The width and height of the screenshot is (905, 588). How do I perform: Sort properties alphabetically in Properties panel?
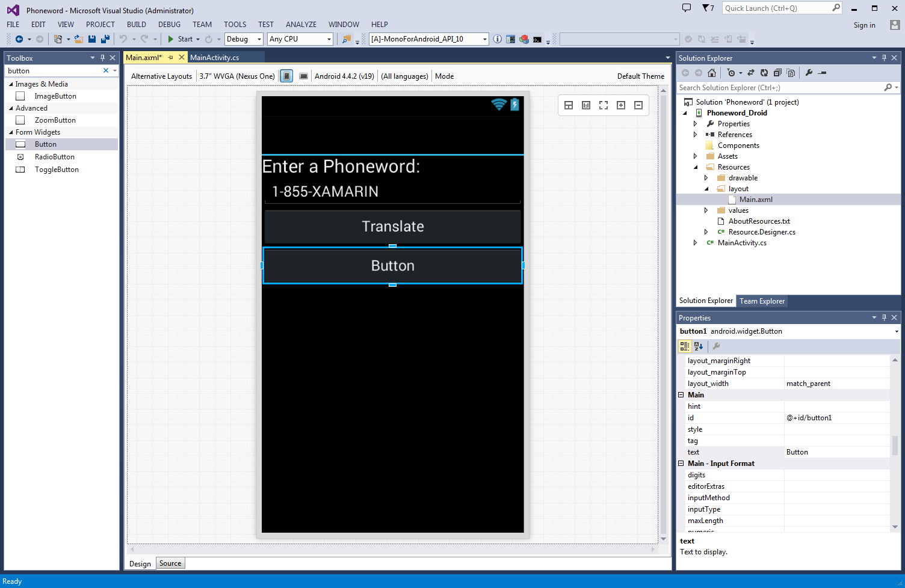(x=699, y=346)
